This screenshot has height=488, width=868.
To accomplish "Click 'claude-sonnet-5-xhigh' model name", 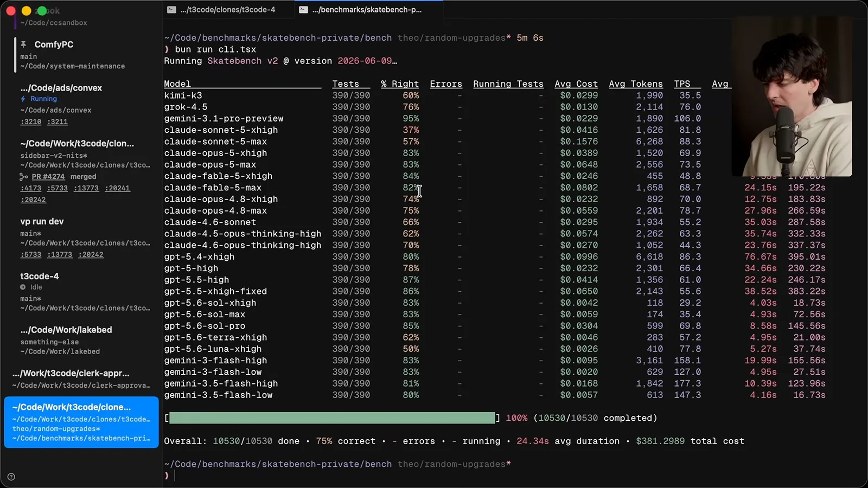I will [221, 130].
